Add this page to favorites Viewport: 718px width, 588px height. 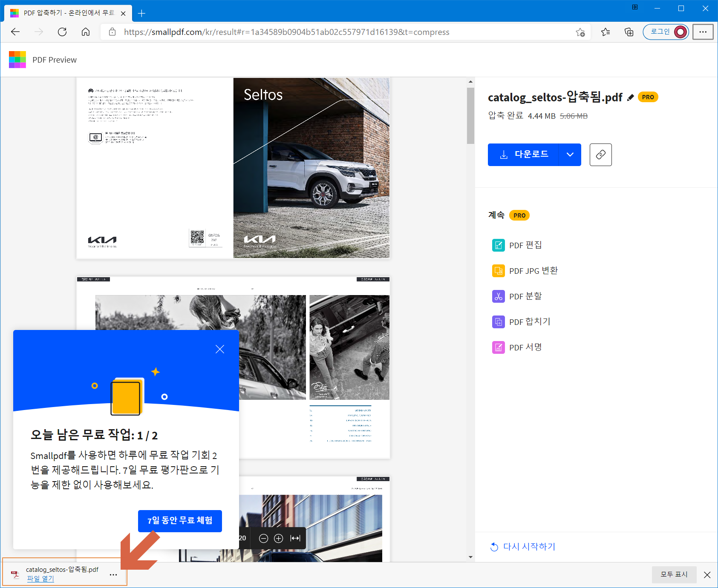coord(580,32)
